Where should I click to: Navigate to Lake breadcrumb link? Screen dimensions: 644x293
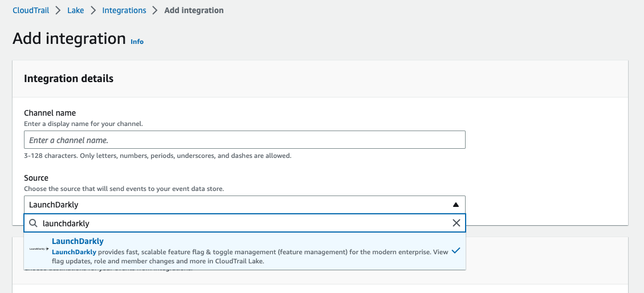tap(76, 10)
